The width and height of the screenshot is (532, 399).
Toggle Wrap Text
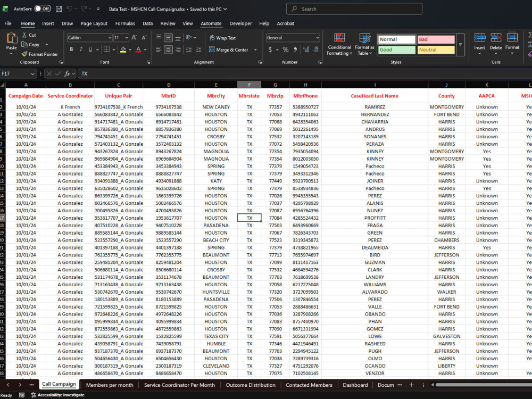(222, 38)
